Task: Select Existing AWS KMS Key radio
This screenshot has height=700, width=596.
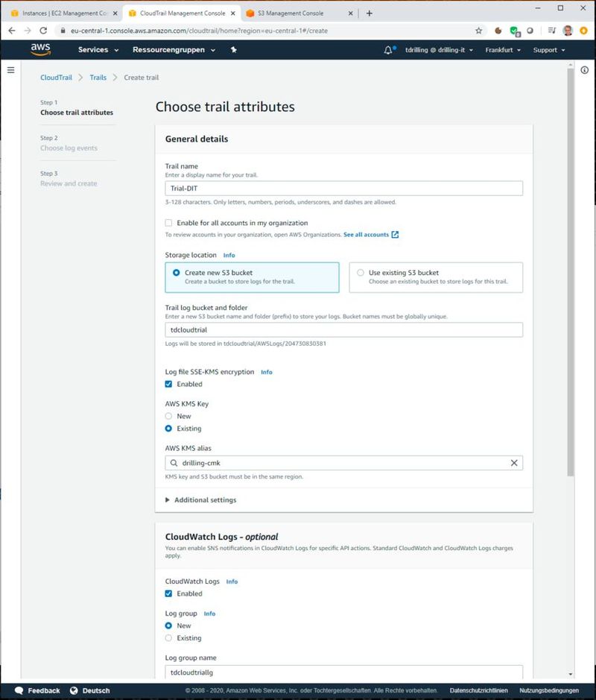Action: 168,429
